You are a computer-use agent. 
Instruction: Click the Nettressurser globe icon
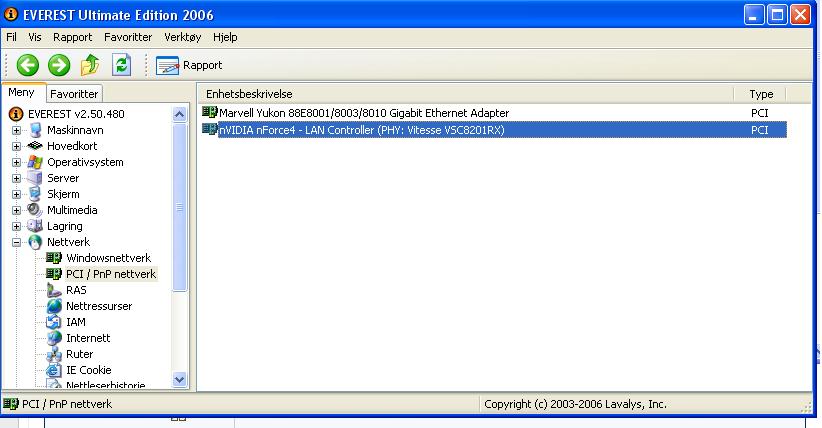pos(54,306)
